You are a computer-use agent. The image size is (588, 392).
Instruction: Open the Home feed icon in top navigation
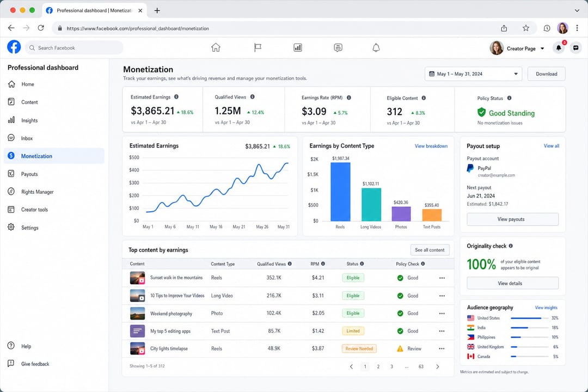(216, 48)
